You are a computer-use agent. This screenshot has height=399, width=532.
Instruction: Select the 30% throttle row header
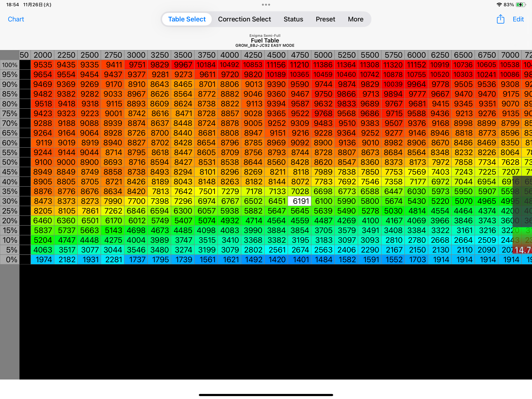click(10, 201)
